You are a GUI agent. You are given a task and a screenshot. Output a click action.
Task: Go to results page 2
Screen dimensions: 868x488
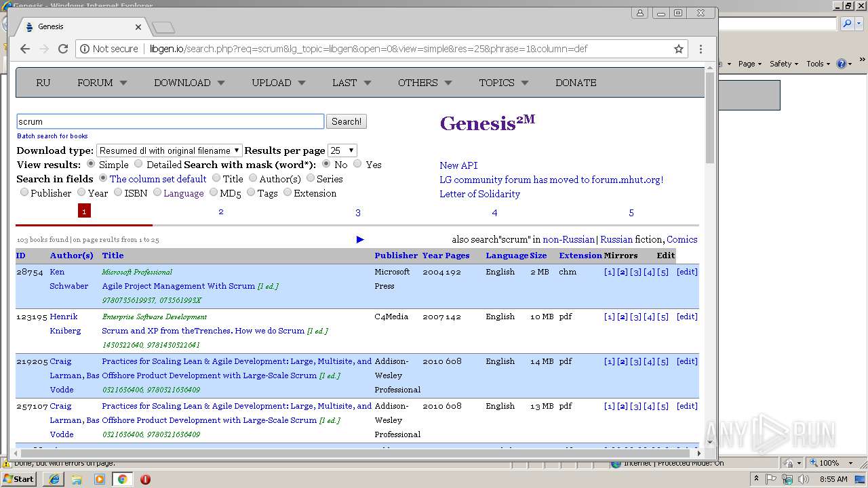[x=221, y=212]
